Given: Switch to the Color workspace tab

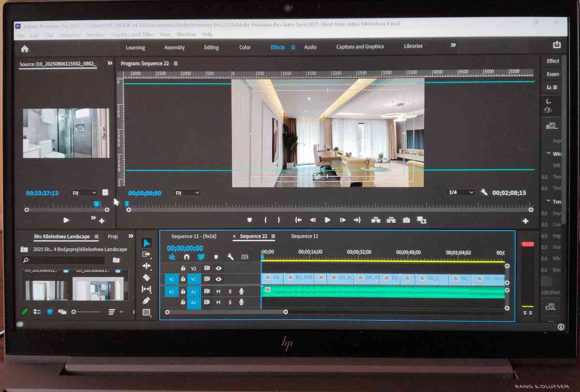Looking at the screenshot, I should [245, 47].
